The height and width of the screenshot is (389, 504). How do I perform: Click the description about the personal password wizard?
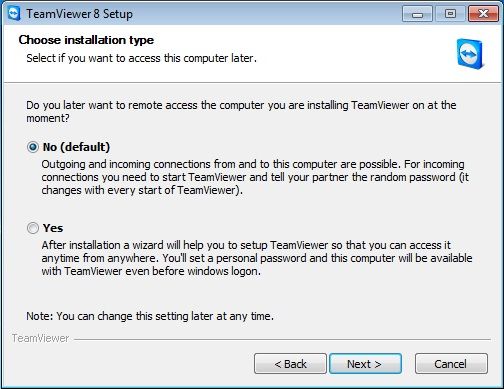257,258
